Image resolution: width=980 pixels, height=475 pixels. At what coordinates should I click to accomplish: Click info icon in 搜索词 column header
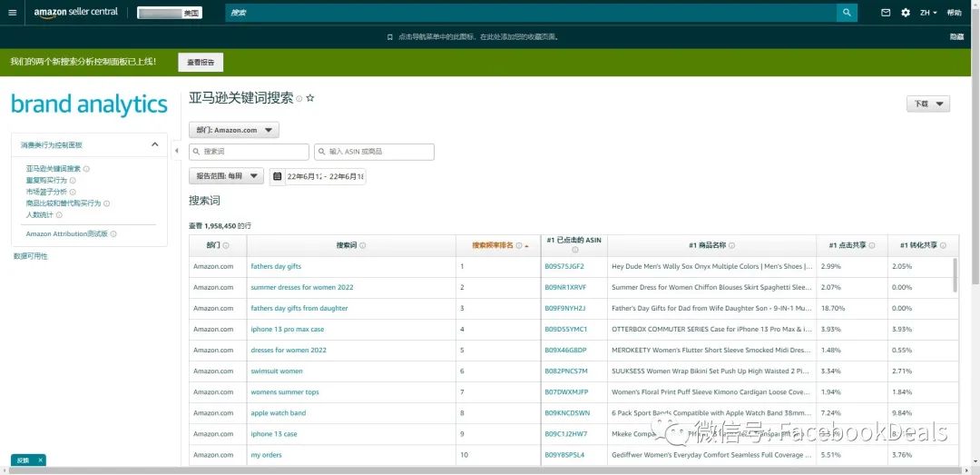[x=362, y=246]
